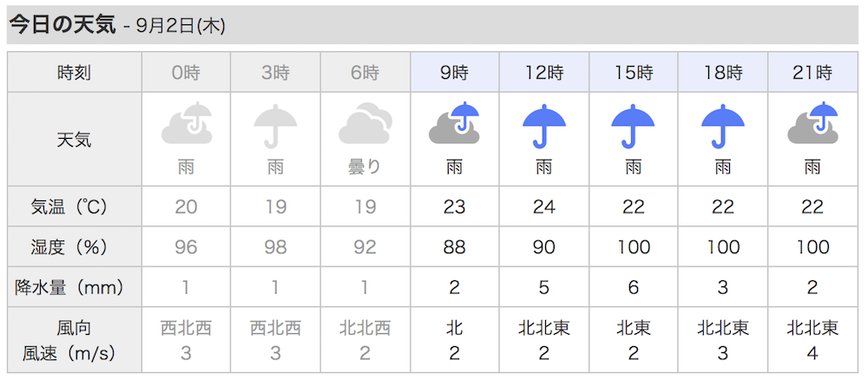Screen dimensions: 868x380
Task: Click the 今日の天気 heading
Action: coord(63,25)
